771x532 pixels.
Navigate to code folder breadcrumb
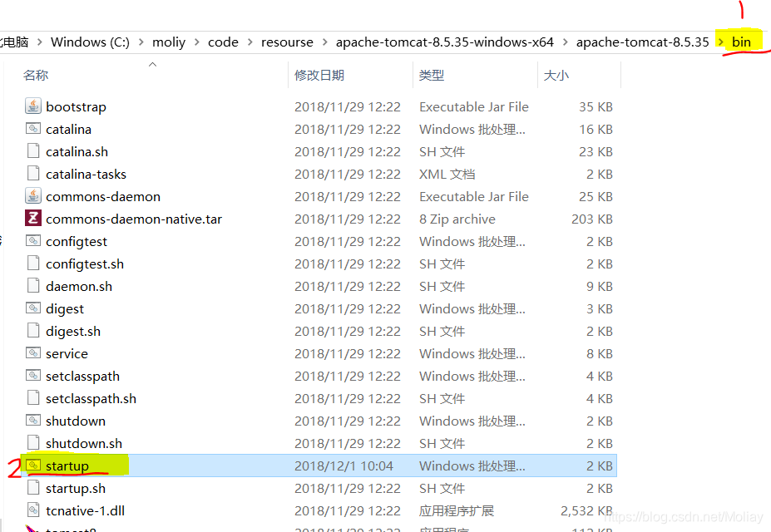(223, 42)
